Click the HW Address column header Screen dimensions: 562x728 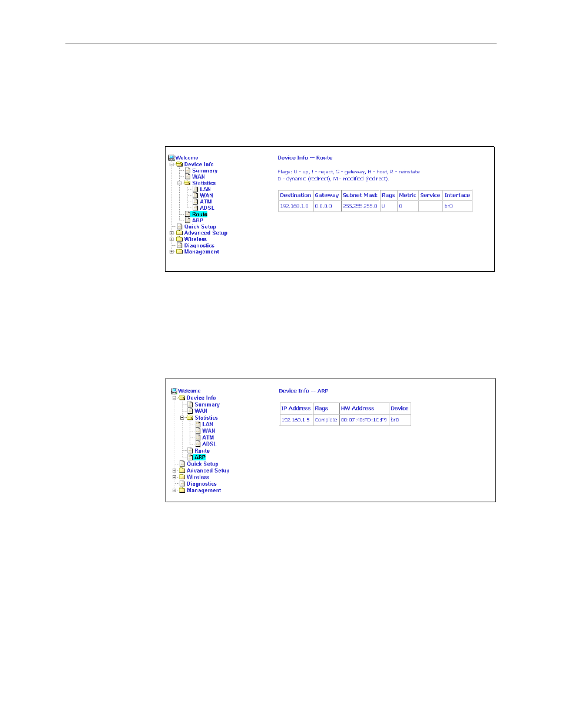click(364, 409)
